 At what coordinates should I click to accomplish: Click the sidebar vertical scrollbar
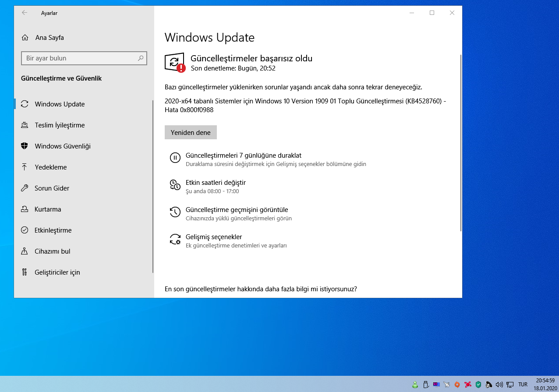click(153, 186)
